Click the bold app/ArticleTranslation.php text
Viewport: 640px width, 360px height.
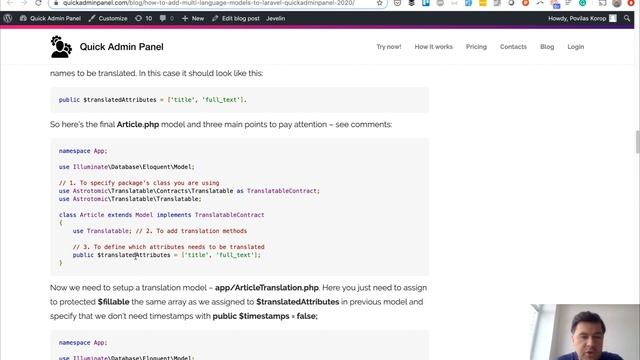point(267,288)
